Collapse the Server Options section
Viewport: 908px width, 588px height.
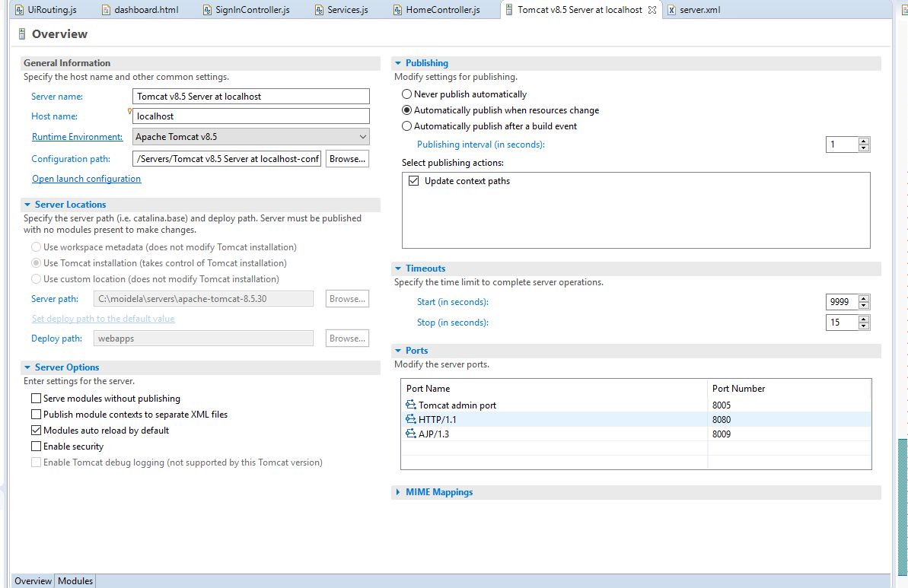click(x=27, y=367)
